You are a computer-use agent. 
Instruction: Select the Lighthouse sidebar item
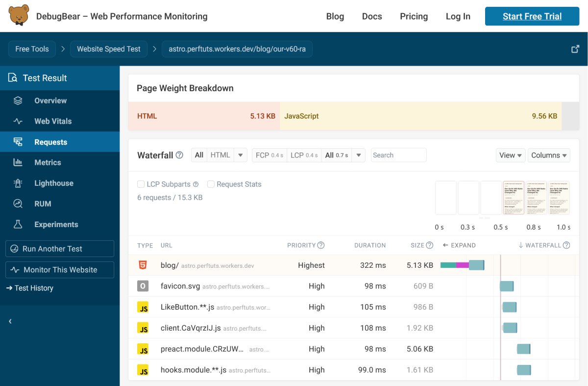pos(60,183)
